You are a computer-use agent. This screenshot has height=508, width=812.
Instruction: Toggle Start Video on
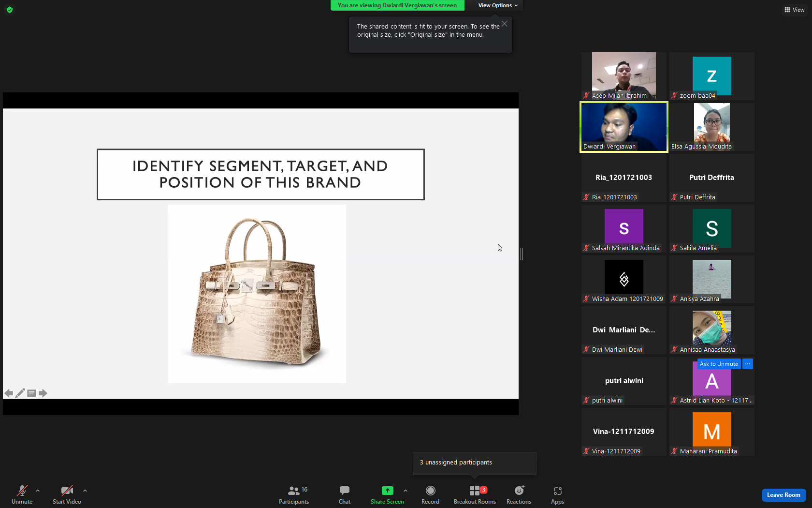[x=67, y=495]
